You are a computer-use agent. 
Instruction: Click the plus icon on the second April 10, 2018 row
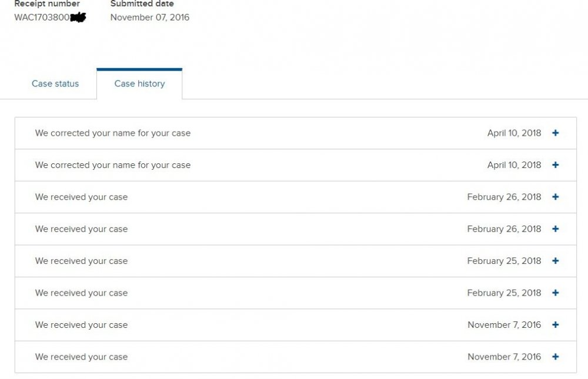556,165
